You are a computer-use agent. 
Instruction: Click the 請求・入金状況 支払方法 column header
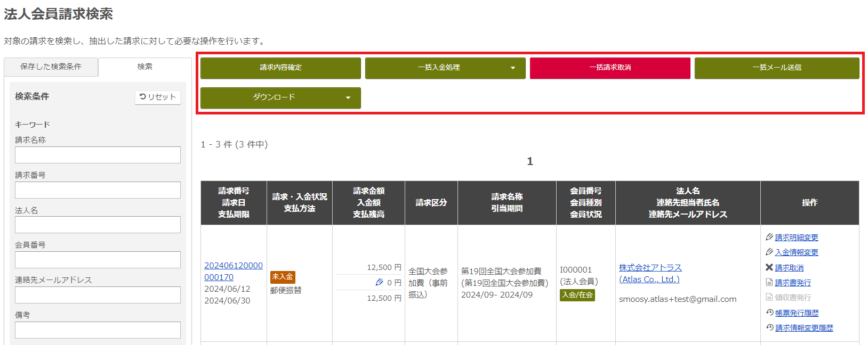pos(300,203)
